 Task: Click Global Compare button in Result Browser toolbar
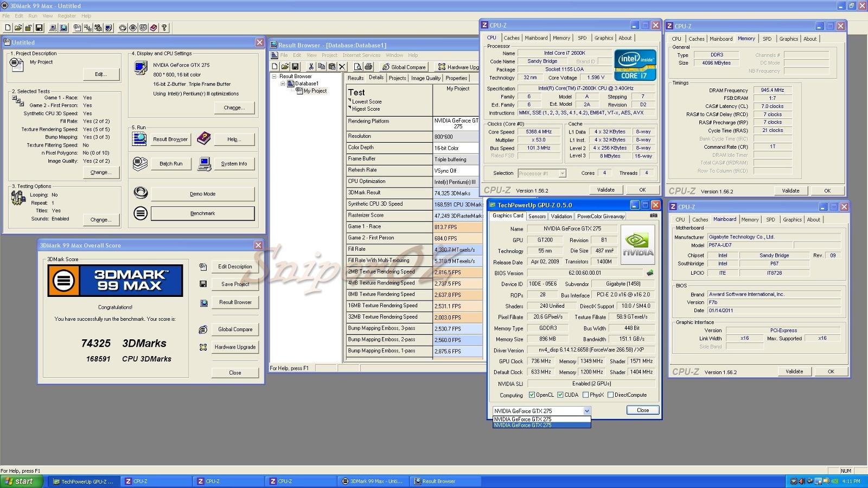404,67
